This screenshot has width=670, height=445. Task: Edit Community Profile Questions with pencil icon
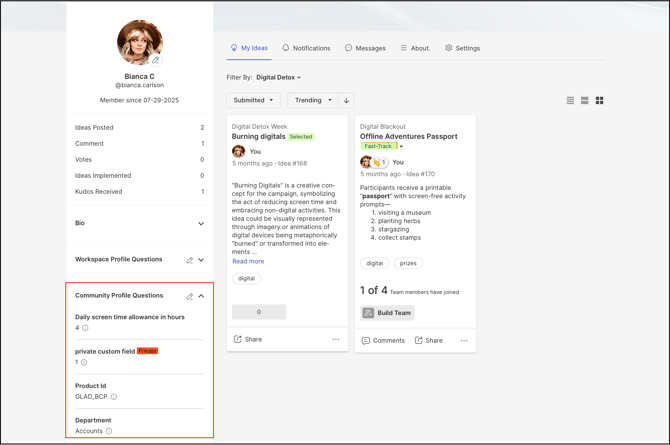point(189,296)
